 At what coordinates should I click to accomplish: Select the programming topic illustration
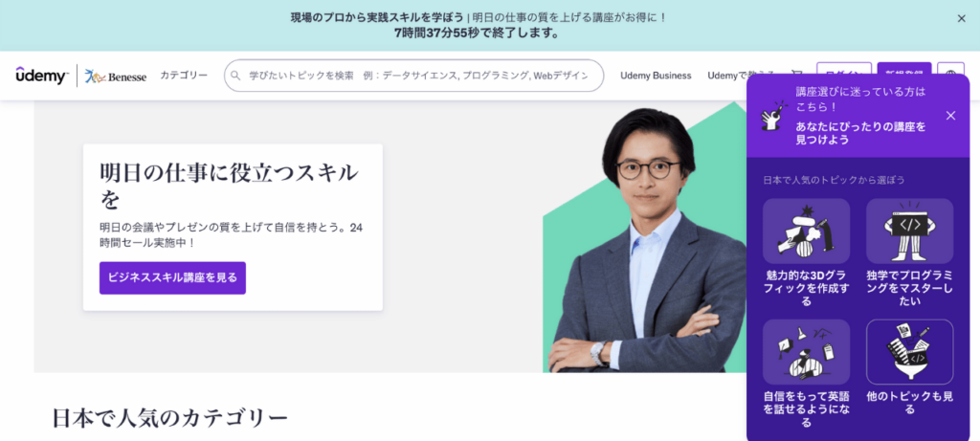[909, 231]
